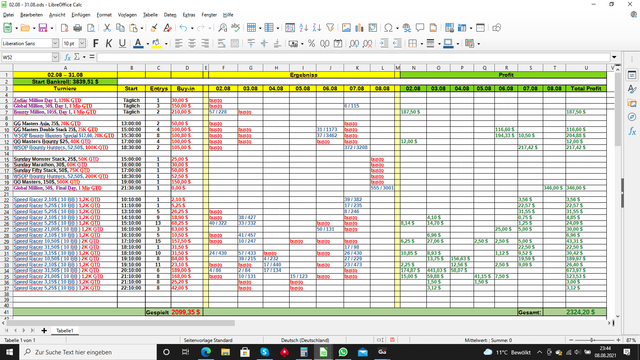The image size is (640, 360).
Task: Toggle bold formatting F button
Action: [96, 43]
